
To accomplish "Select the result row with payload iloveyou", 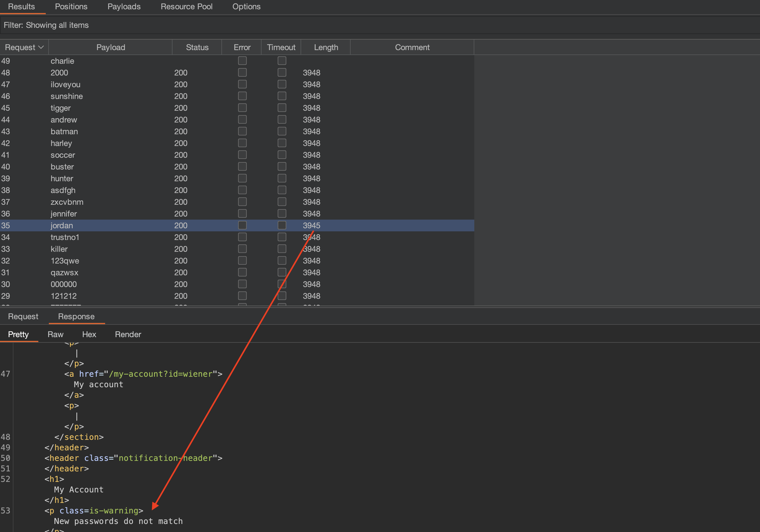I will [x=66, y=84].
